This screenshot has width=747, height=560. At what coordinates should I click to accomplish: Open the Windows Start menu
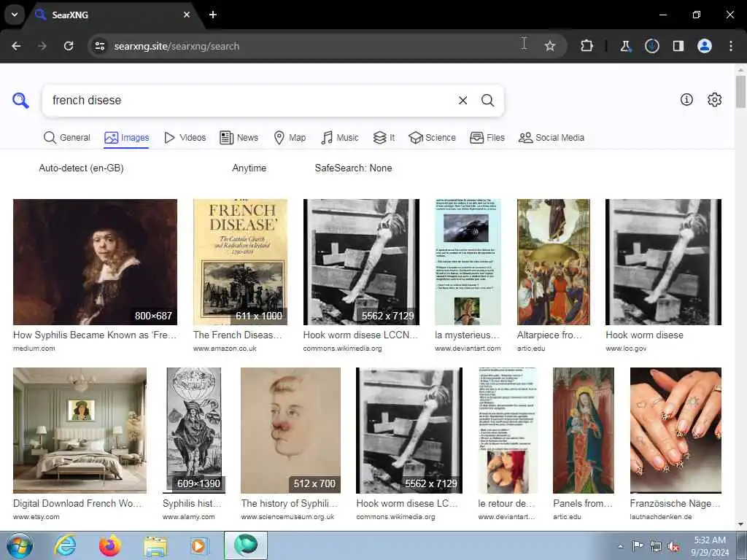[20, 545]
